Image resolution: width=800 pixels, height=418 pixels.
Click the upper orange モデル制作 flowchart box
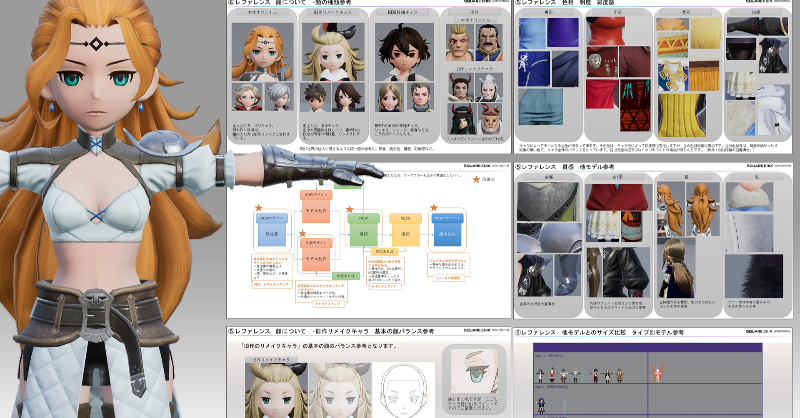[x=316, y=206]
